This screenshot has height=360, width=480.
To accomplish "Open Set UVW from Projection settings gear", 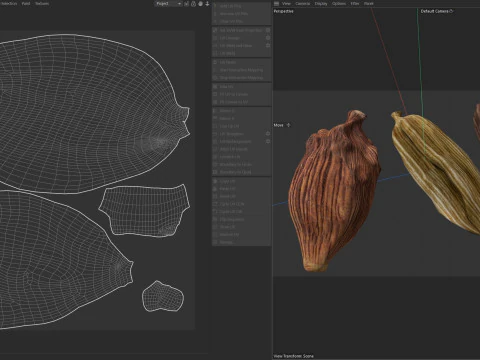I will pos(268,30).
